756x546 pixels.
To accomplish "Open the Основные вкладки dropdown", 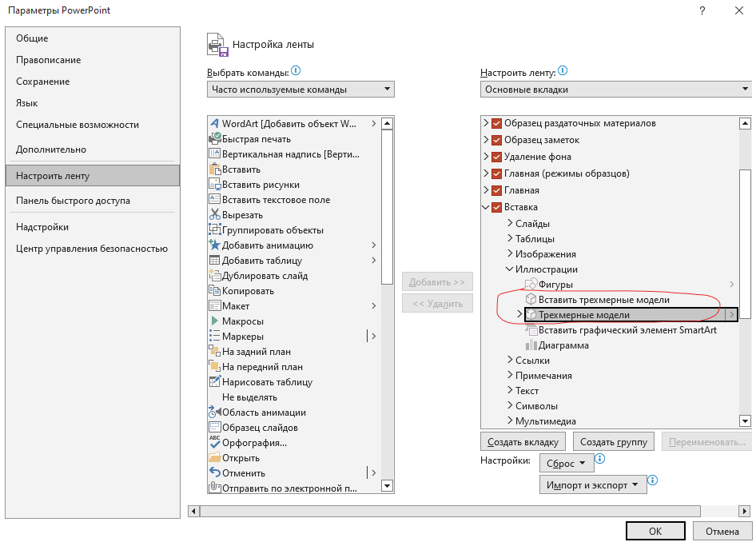I will (616, 90).
